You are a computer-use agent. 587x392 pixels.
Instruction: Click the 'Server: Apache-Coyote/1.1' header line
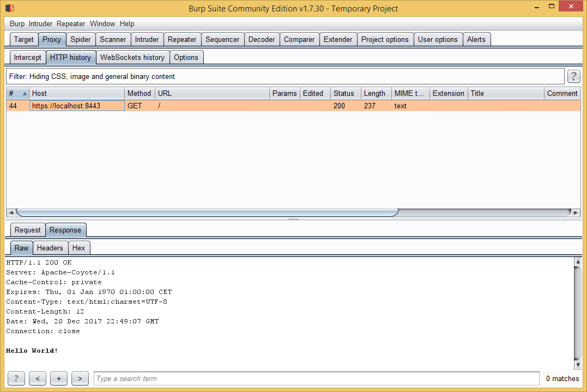coord(60,272)
